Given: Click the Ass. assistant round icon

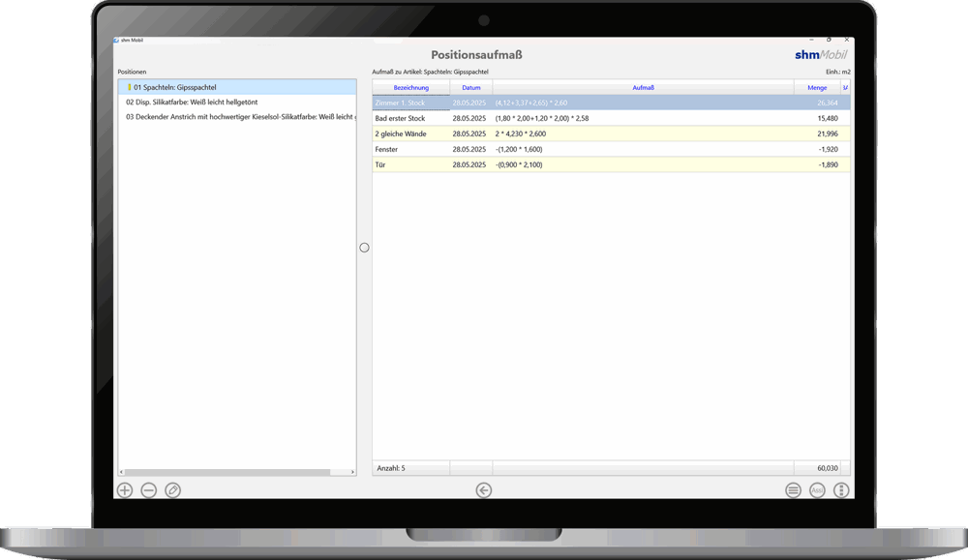Looking at the screenshot, I should pyautogui.click(x=817, y=490).
